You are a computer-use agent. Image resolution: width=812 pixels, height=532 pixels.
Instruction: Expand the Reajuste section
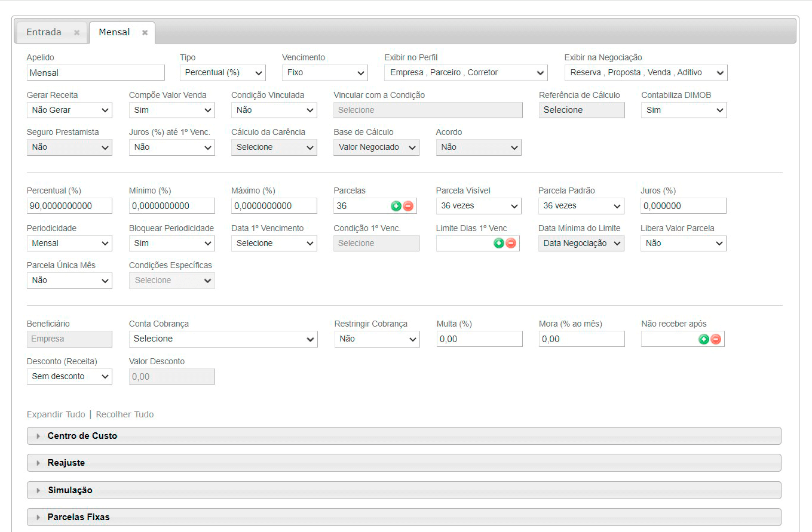pyautogui.click(x=66, y=463)
